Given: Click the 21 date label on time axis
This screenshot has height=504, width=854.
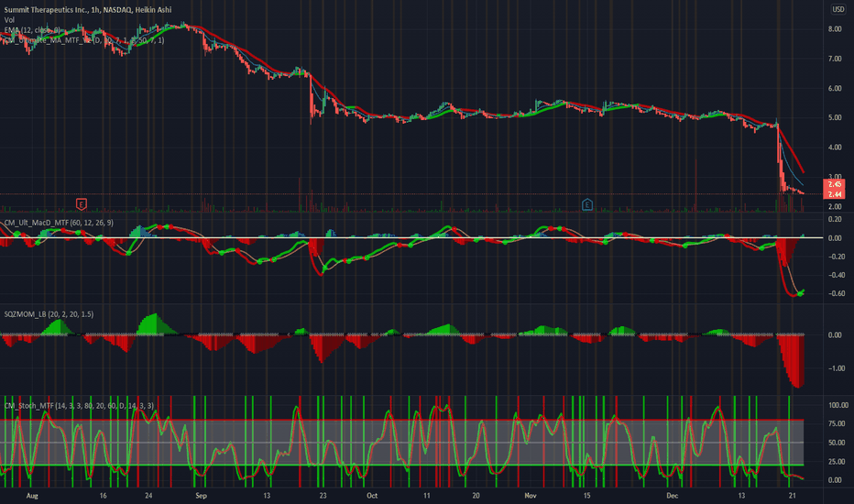Looking at the screenshot, I should pyautogui.click(x=793, y=496).
